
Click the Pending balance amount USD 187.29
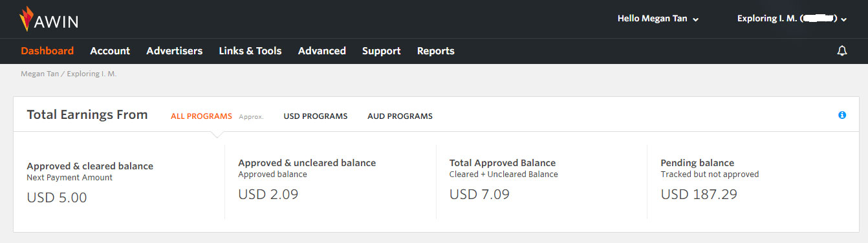[699, 194]
